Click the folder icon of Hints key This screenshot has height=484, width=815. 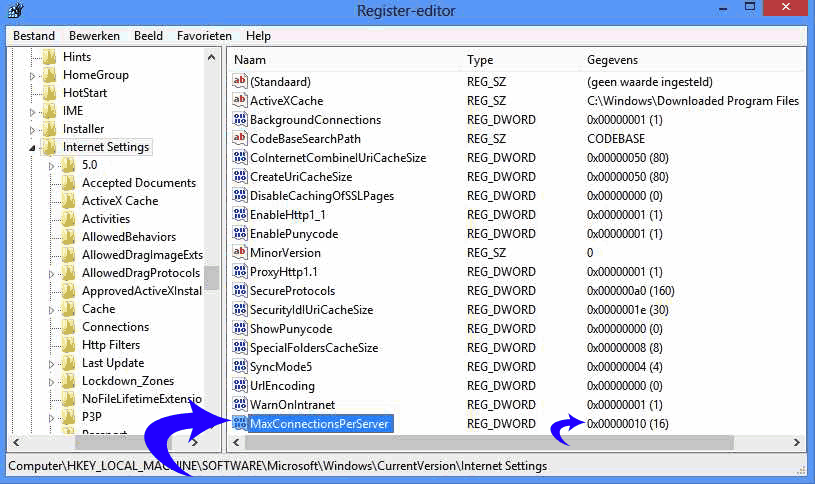(x=49, y=57)
